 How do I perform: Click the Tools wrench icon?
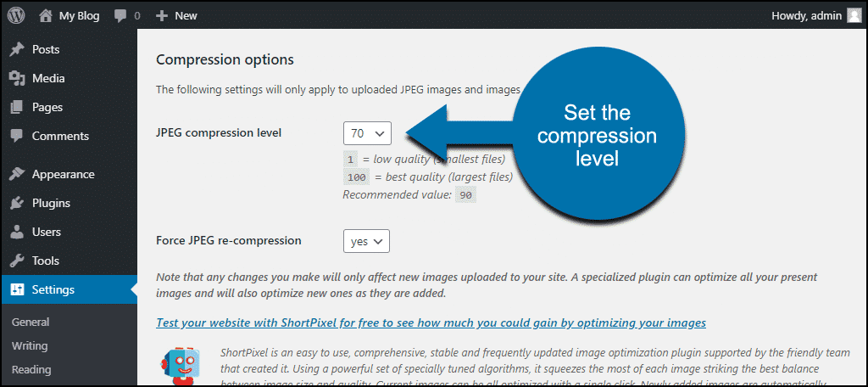(x=17, y=261)
